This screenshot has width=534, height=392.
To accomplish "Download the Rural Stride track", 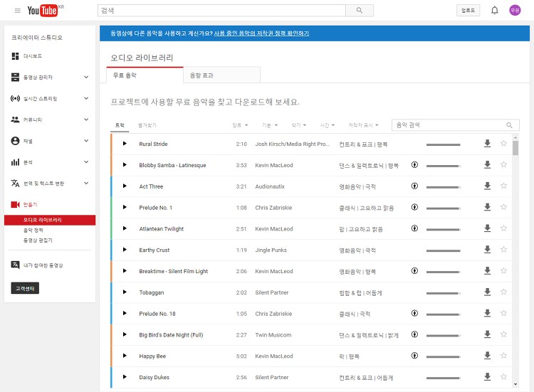I will (x=487, y=144).
